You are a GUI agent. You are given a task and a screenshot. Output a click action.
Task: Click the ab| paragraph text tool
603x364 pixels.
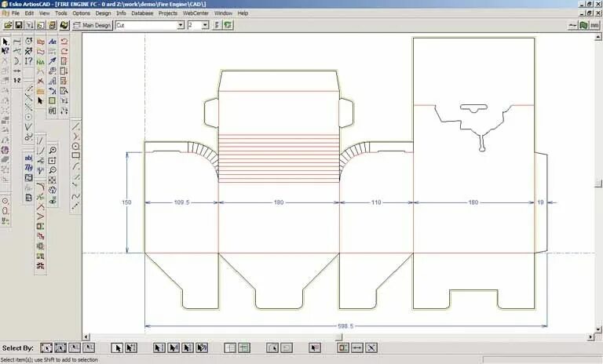pos(28,158)
